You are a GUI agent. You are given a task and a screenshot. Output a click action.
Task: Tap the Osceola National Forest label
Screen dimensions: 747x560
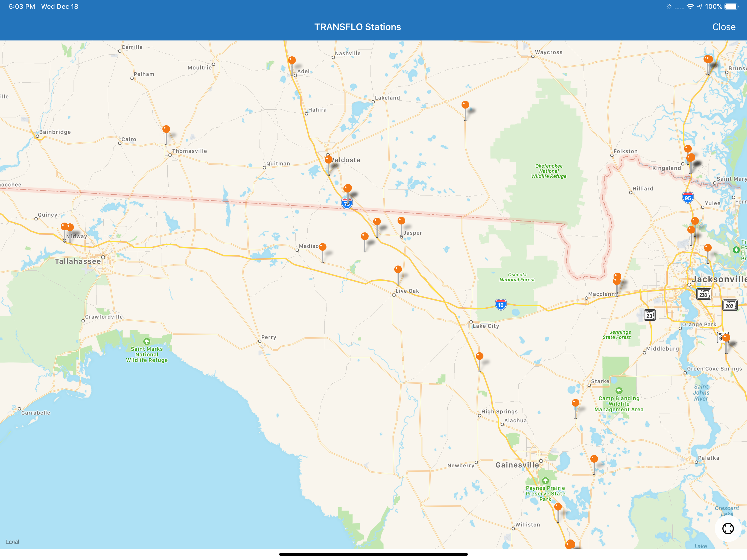517,277
